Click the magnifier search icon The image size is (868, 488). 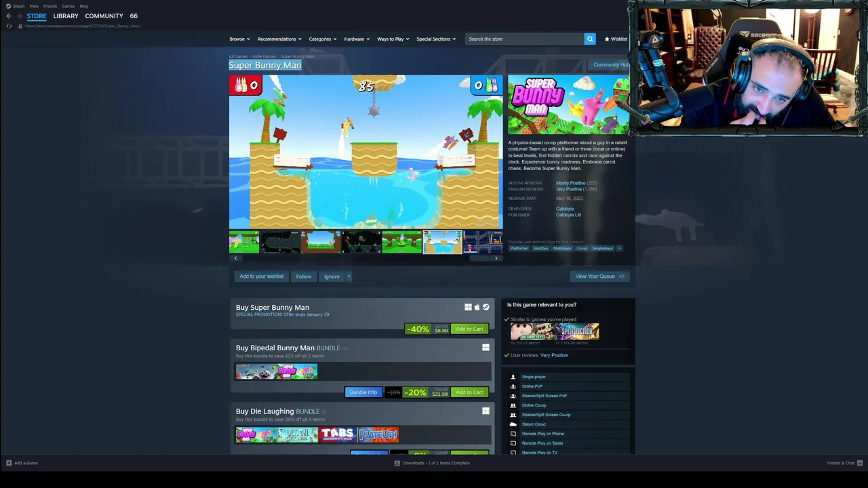pyautogui.click(x=590, y=39)
